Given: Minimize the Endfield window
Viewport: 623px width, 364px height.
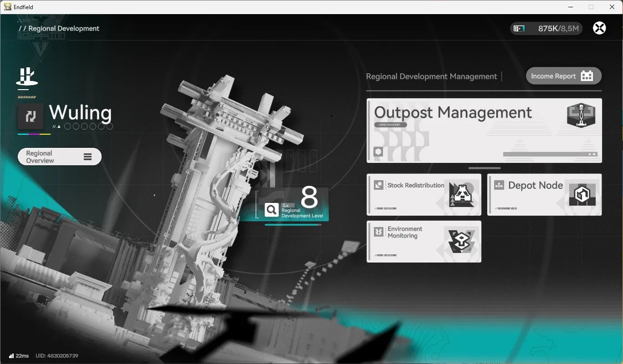Looking at the screenshot, I should tap(571, 7).
